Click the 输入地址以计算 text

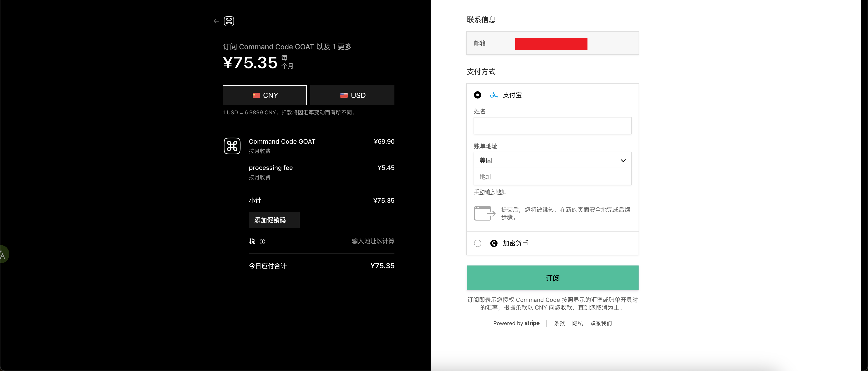click(x=373, y=241)
